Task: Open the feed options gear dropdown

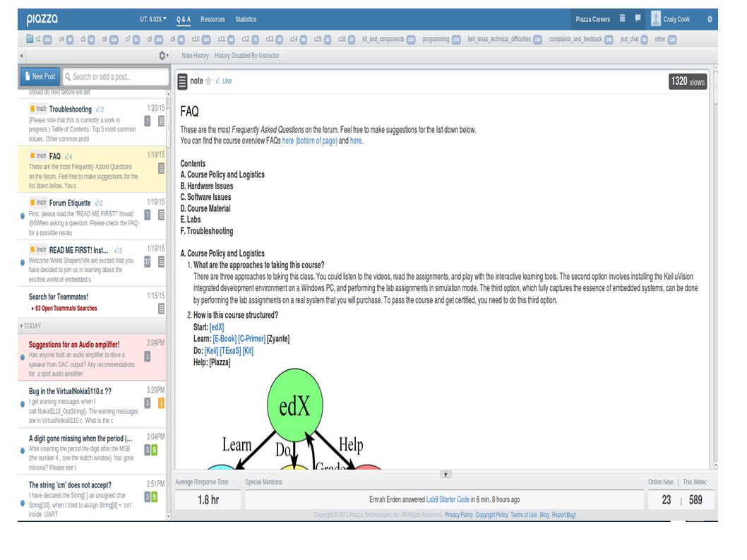Action: click(163, 56)
